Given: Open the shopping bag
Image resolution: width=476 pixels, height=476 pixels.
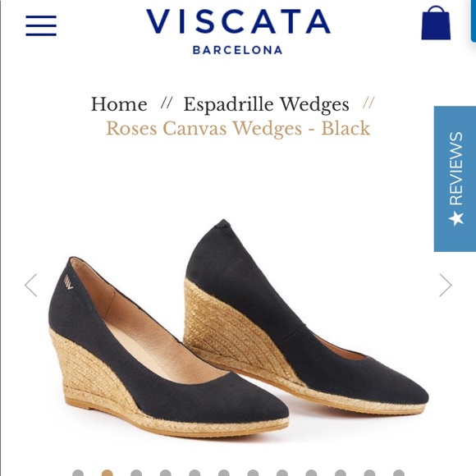Looking at the screenshot, I should (436, 23).
